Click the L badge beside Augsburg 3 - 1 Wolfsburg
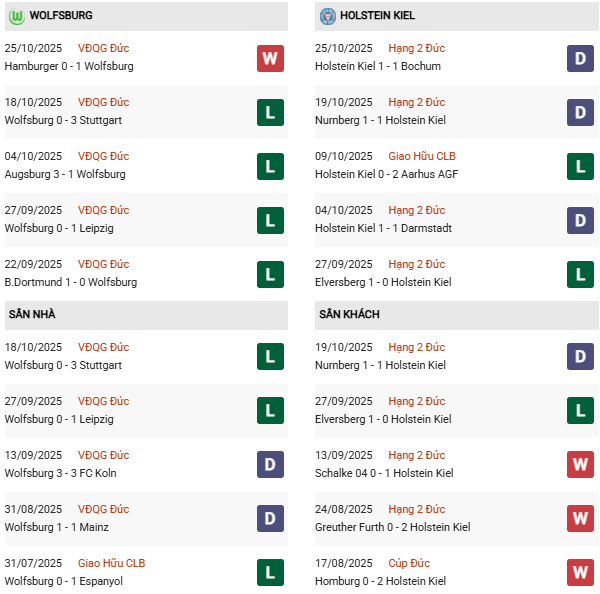 pos(270,166)
